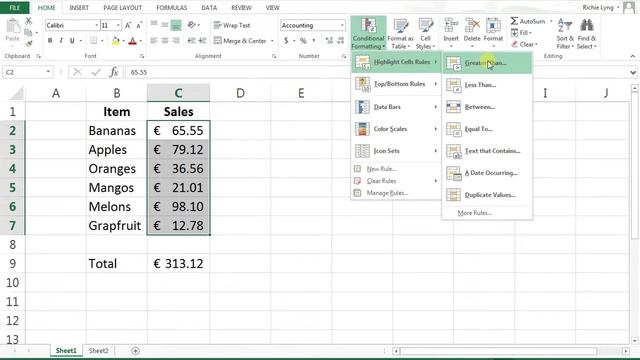Open the Calibri font name dropdown

(97, 25)
